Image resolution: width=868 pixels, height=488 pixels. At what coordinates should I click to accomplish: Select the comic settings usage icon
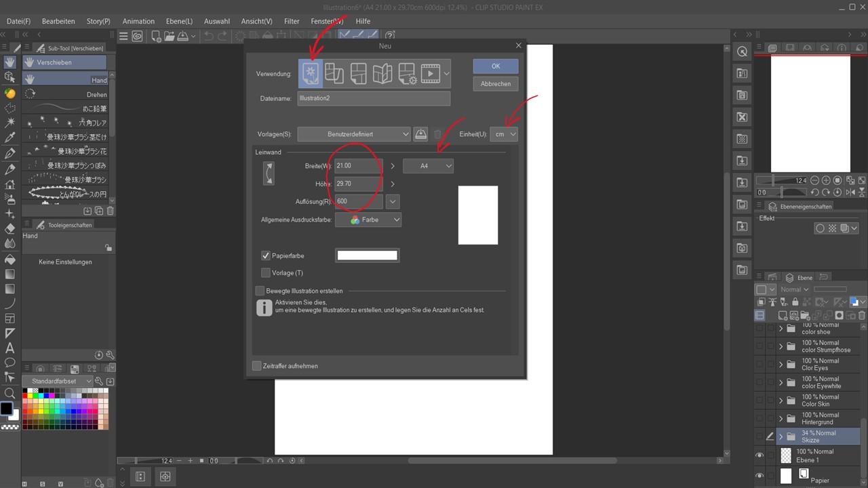pos(407,73)
